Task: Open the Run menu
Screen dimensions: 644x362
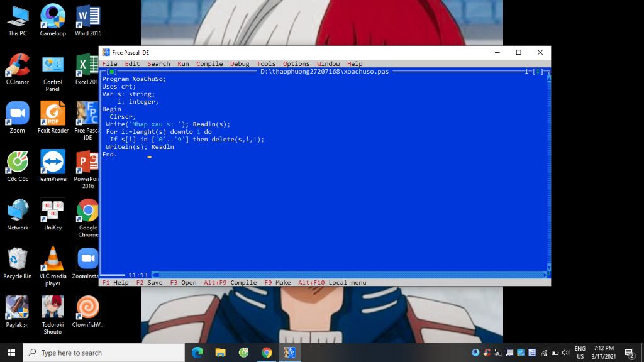Action: point(183,63)
